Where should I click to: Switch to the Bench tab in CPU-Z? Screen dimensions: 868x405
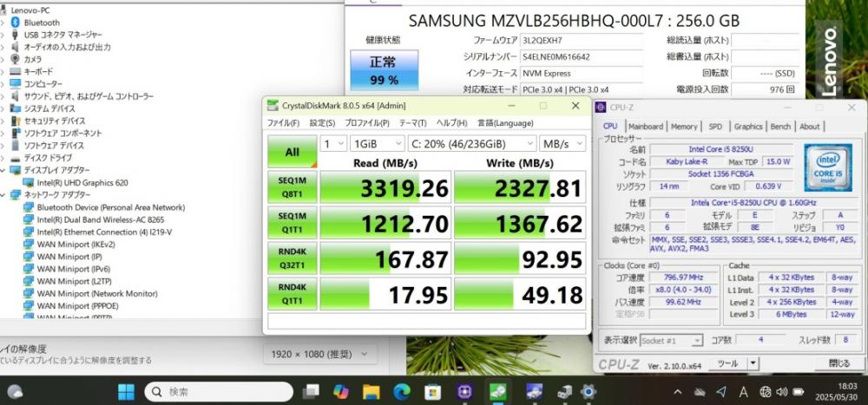coord(780,127)
